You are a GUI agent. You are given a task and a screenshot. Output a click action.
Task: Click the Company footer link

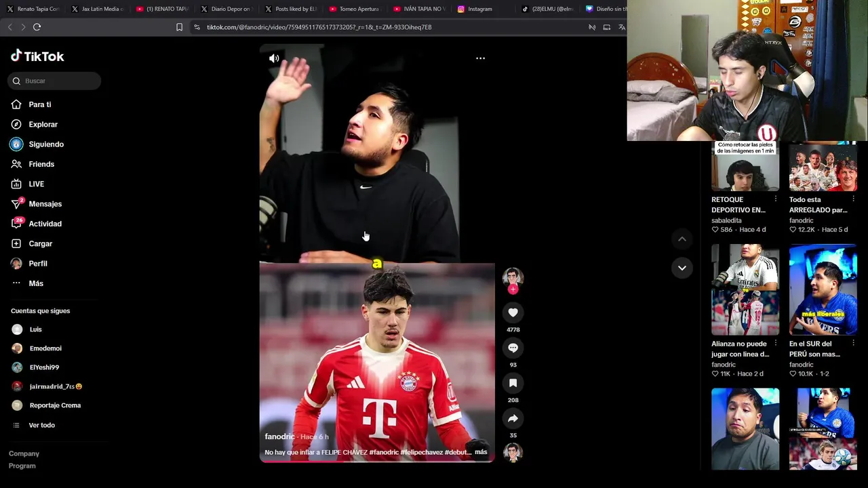tap(24, 453)
